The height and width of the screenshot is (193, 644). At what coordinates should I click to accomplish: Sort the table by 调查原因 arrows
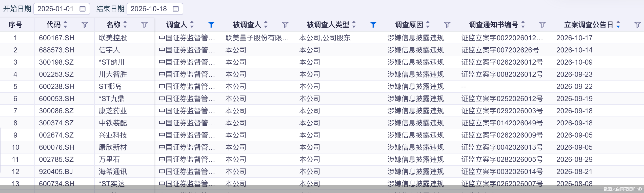coord(428,24)
